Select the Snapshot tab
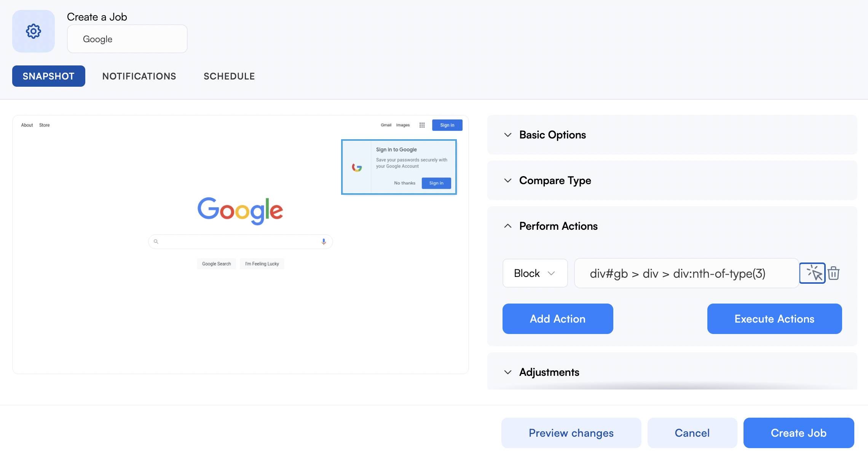The height and width of the screenshot is (458, 868). [x=49, y=76]
